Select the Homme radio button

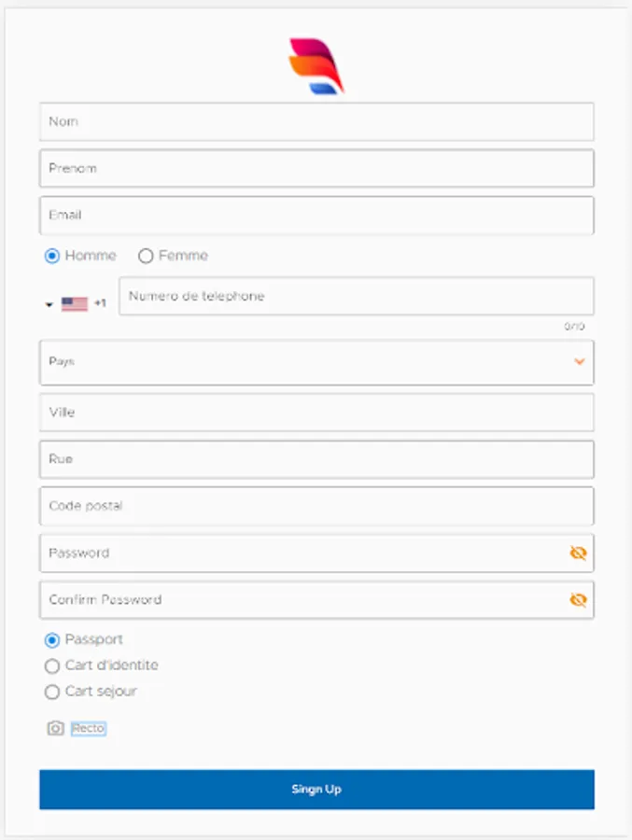[52, 256]
